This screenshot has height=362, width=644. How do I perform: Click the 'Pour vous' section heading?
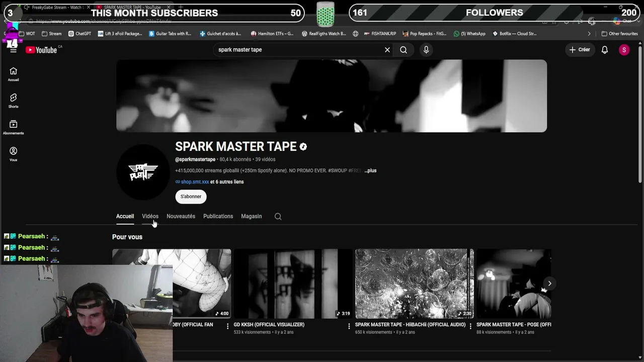pyautogui.click(x=127, y=237)
